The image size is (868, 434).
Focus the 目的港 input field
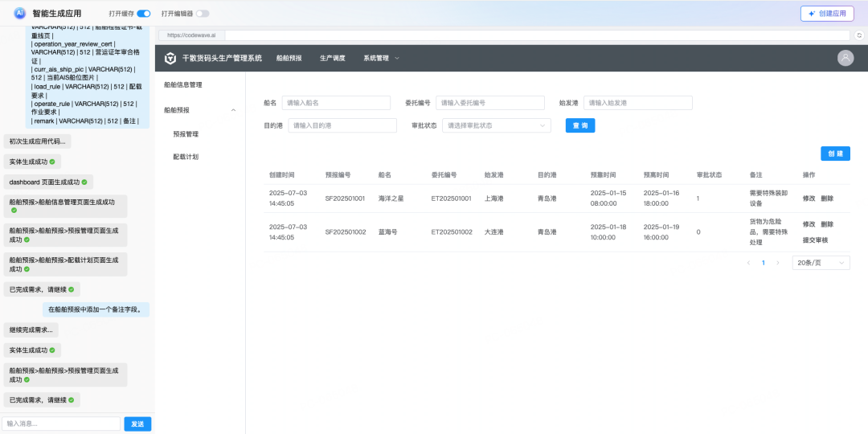(x=342, y=125)
